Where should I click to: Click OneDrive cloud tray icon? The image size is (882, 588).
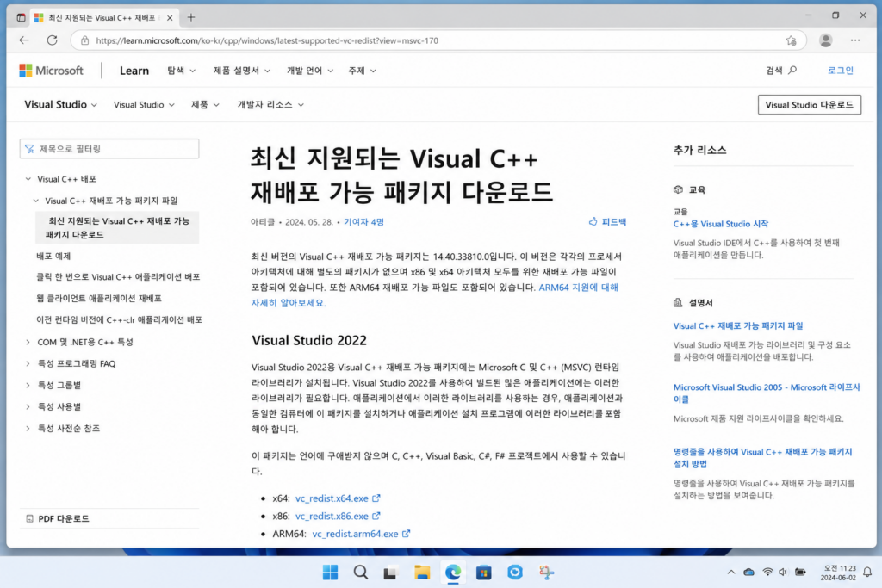pos(748,573)
